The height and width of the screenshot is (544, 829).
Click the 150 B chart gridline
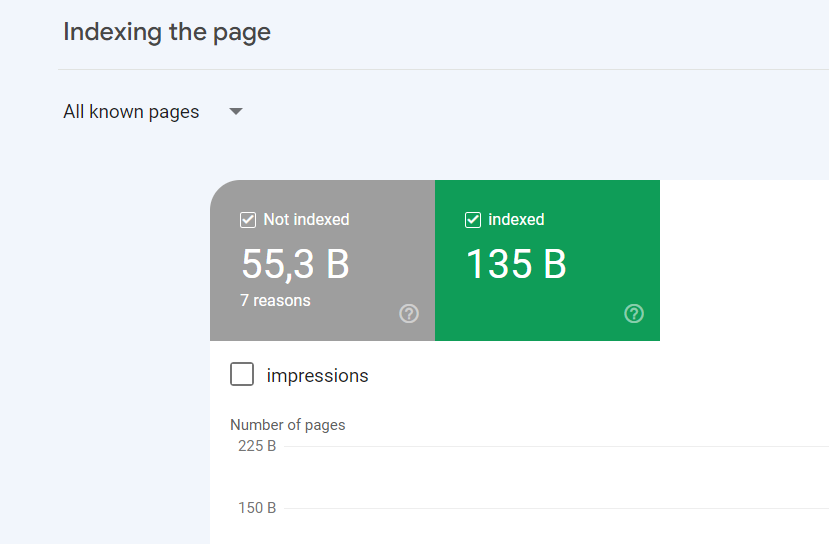coord(550,508)
